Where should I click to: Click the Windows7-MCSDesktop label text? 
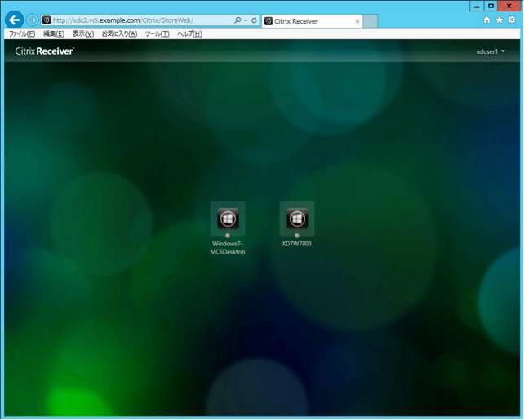[228, 248]
